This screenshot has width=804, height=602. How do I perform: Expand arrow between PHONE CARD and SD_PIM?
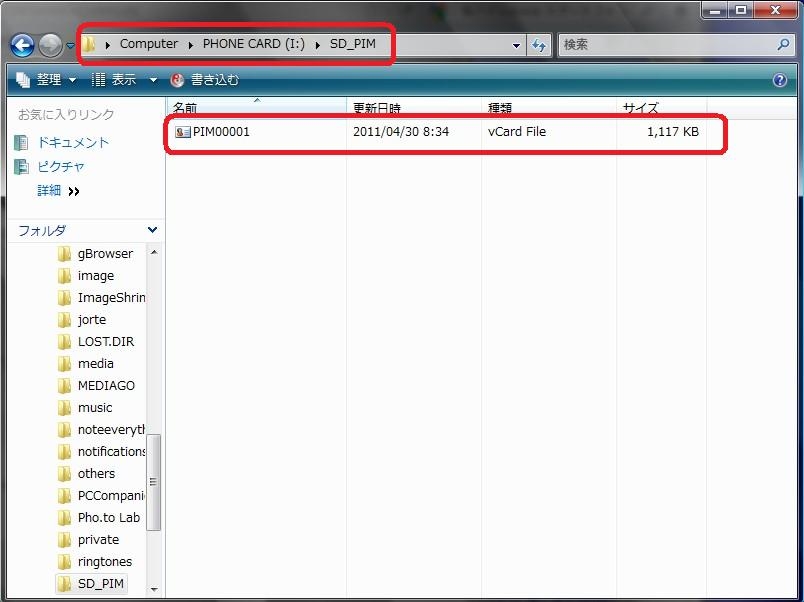click(x=318, y=45)
